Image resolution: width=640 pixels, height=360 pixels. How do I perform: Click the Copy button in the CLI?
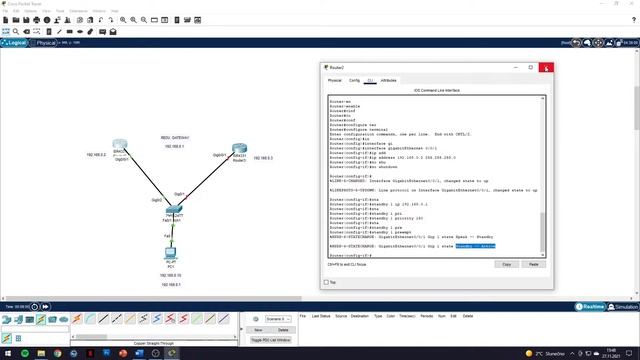tap(507, 264)
